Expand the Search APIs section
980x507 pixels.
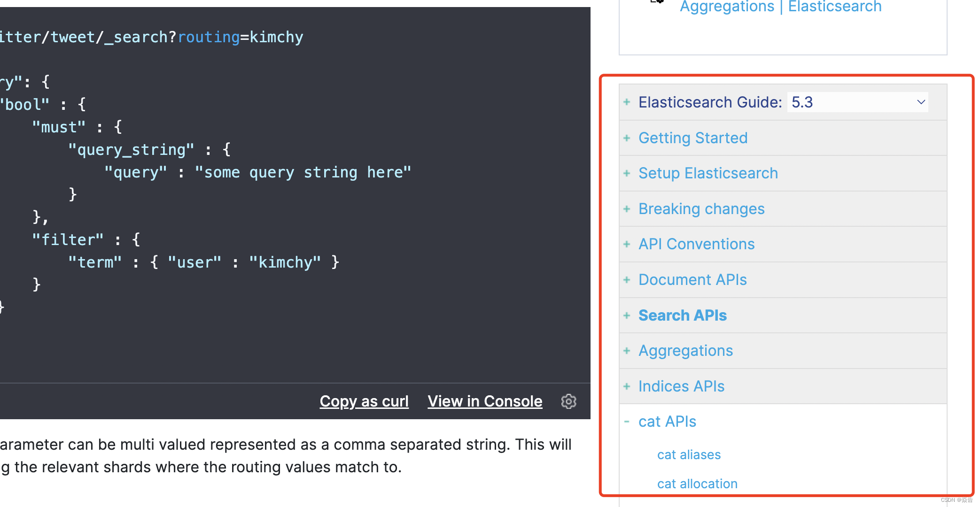[627, 315]
